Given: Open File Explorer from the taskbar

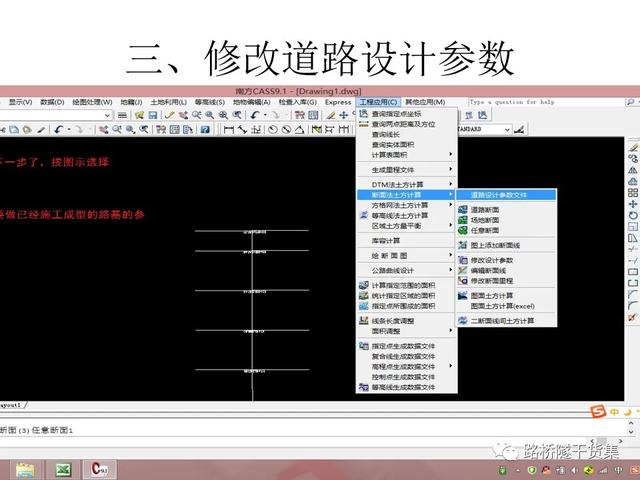Looking at the screenshot, I should coord(25,470).
